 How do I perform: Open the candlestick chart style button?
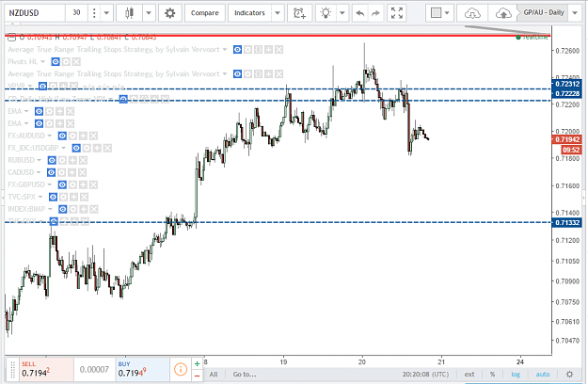coord(130,13)
